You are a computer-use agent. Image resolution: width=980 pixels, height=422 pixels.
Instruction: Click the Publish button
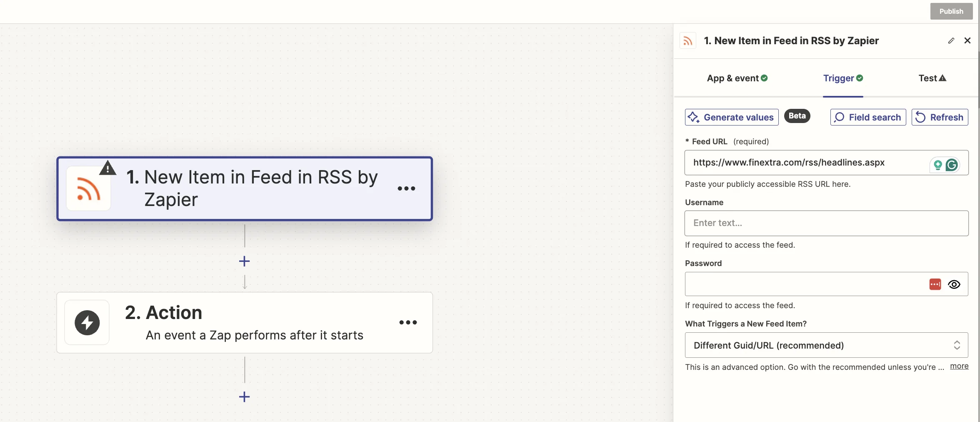[951, 11]
